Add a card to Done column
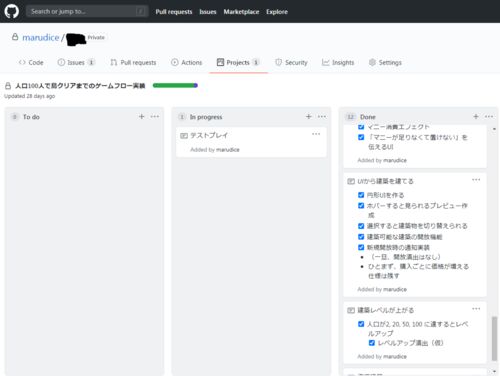 (476, 116)
